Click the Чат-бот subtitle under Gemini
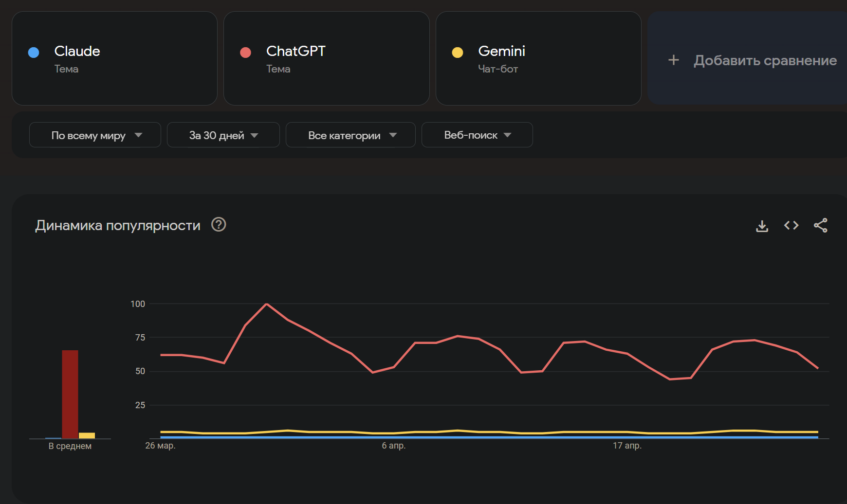 (498, 69)
